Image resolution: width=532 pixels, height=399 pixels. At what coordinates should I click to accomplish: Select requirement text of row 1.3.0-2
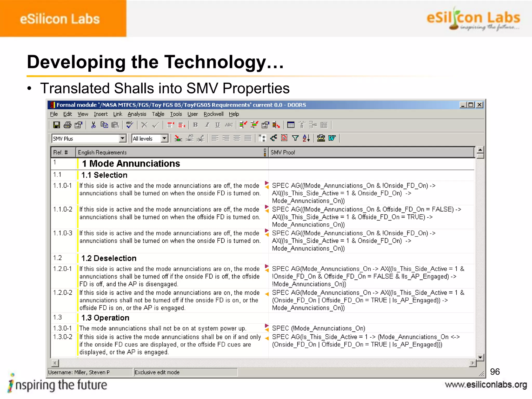tap(170, 344)
